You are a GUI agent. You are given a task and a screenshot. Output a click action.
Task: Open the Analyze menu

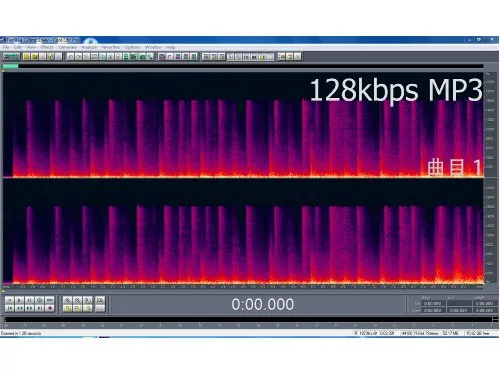click(x=89, y=47)
